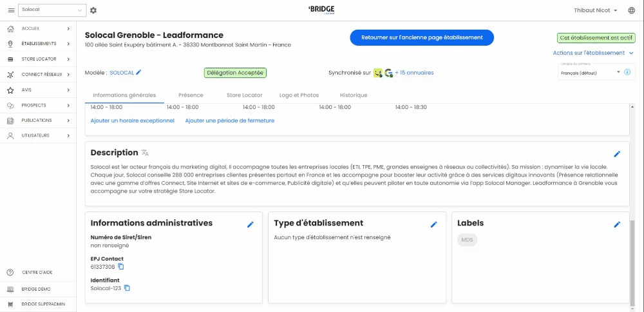
Task: Open the + 15 annuaires link
Action: (x=414, y=73)
